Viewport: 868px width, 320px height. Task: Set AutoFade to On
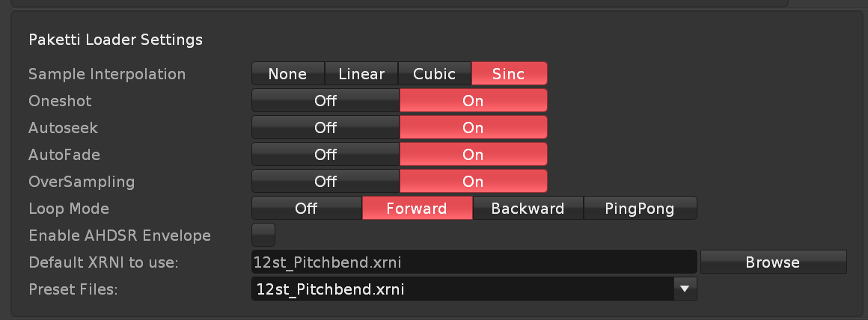pos(473,155)
